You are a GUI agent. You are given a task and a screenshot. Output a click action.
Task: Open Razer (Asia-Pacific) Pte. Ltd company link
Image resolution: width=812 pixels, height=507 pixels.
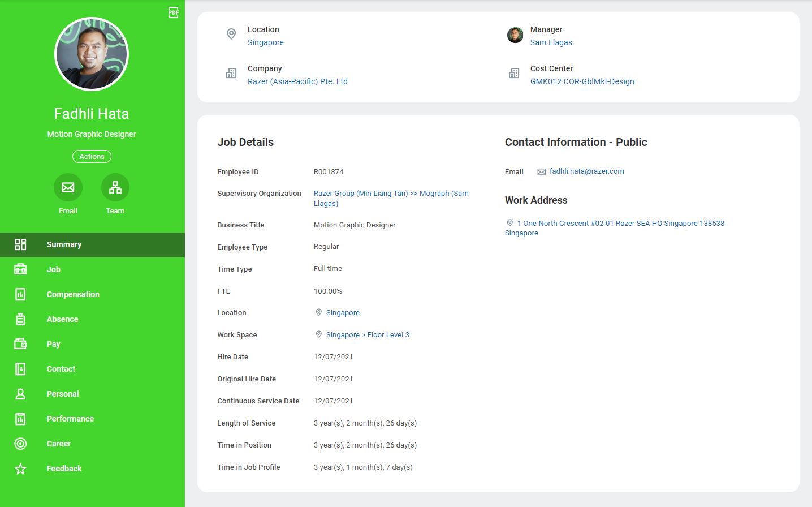[x=297, y=81]
